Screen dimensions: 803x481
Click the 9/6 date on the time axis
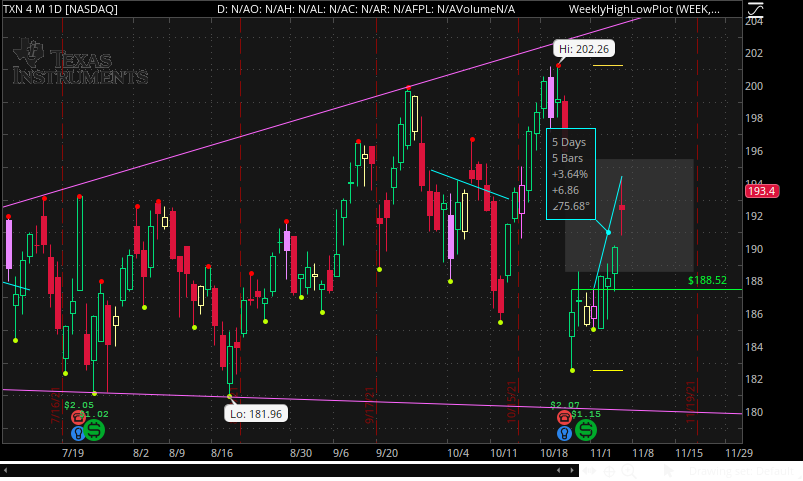[x=341, y=453]
